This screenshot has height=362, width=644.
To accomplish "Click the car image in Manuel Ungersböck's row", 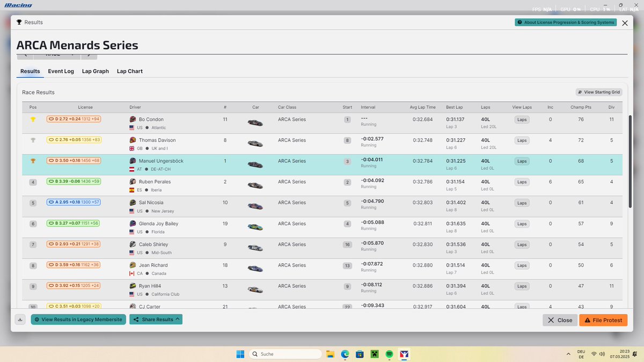I will tap(255, 165).
